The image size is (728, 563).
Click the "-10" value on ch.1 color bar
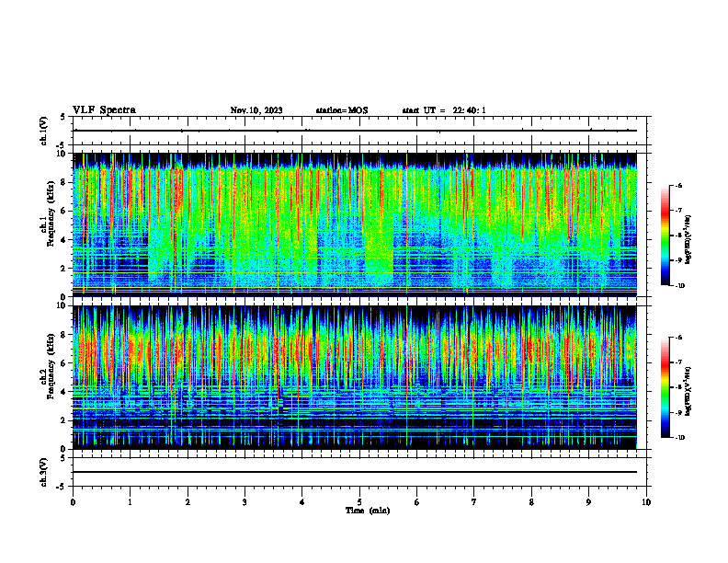click(678, 285)
